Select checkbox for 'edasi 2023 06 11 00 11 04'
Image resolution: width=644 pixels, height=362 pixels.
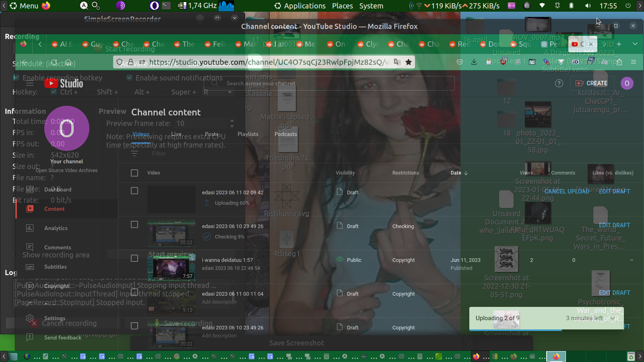pos(134,292)
